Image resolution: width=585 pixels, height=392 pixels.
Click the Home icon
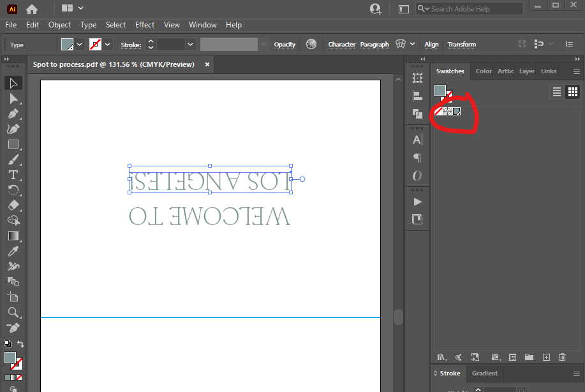coord(32,9)
